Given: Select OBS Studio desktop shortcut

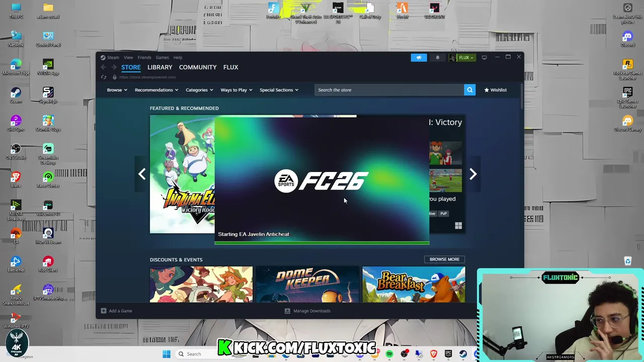Looking at the screenshot, I should pyautogui.click(x=16, y=152).
